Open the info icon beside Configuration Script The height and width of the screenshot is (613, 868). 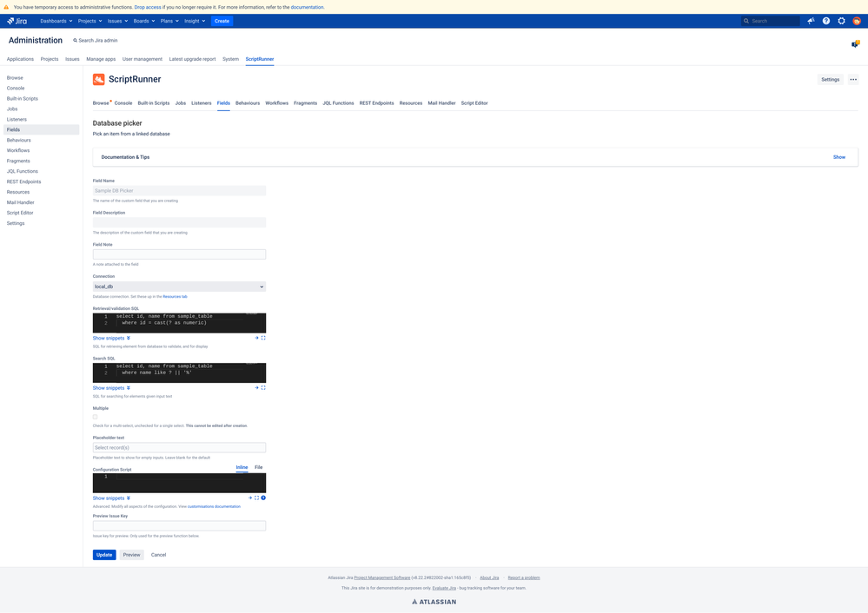click(262, 498)
